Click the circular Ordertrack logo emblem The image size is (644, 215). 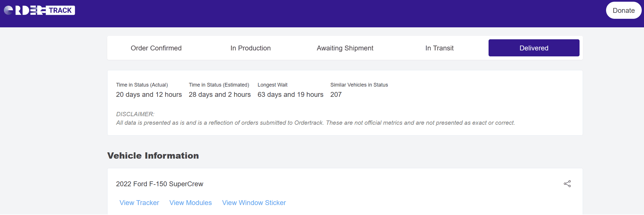9,10
